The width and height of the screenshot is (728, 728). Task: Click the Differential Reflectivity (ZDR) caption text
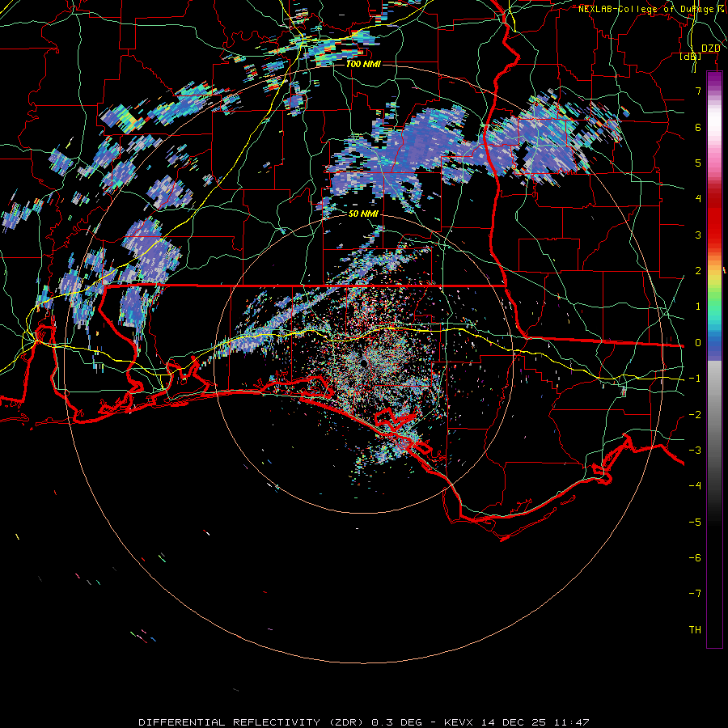[253, 722]
